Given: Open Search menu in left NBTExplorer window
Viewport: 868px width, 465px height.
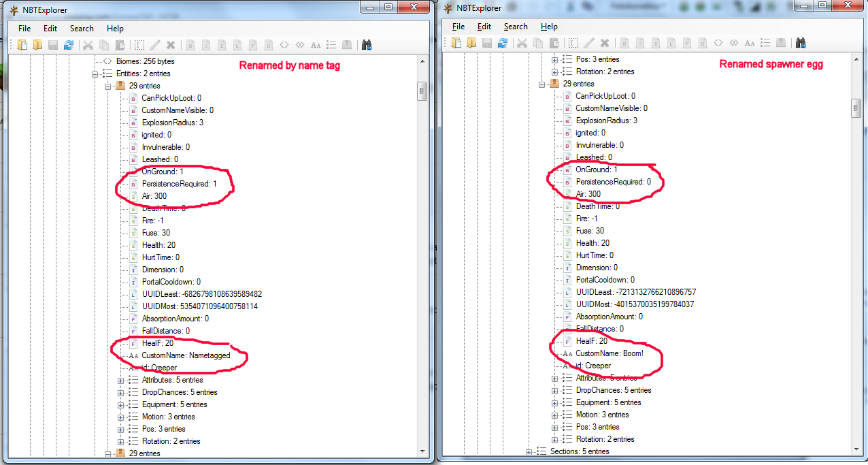Looking at the screenshot, I should click(x=82, y=29).
